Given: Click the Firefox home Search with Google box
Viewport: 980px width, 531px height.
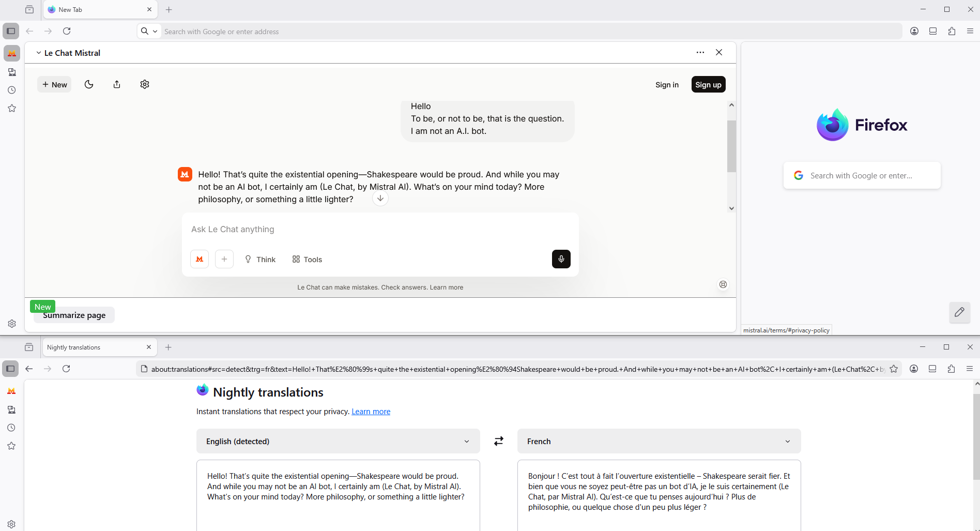Looking at the screenshot, I should 862,175.
